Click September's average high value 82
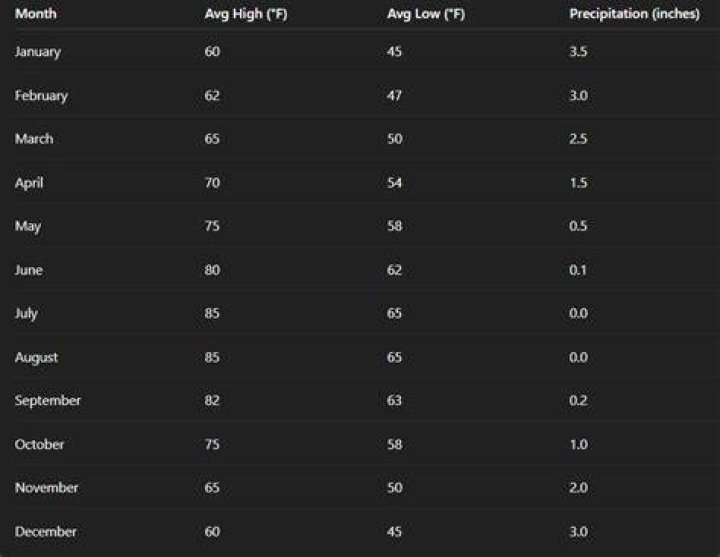 coord(212,400)
